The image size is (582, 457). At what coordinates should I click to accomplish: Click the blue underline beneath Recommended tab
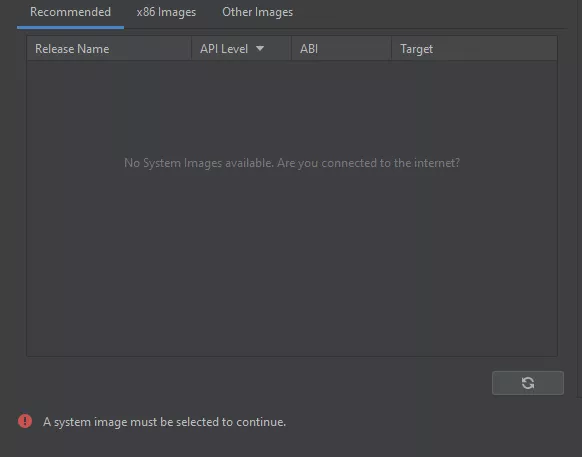pyautogui.click(x=70, y=27)
